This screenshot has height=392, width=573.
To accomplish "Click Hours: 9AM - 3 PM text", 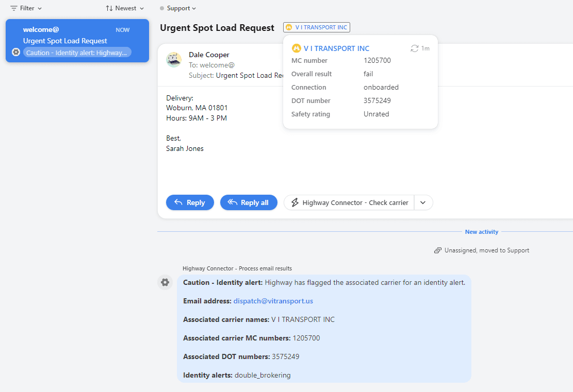I will tap(196, 118).
